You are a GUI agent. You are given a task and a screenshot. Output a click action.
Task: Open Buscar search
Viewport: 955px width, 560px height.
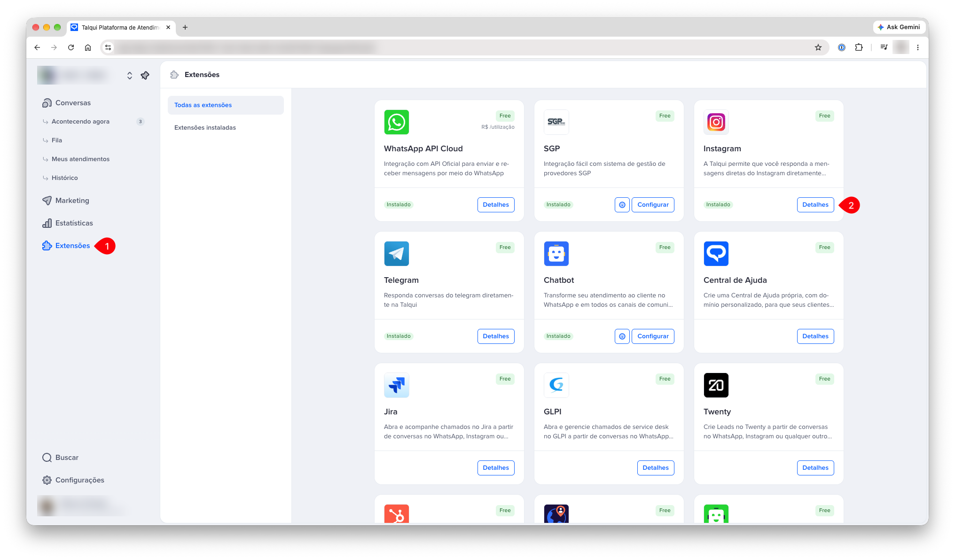click(x=60, y=458)
